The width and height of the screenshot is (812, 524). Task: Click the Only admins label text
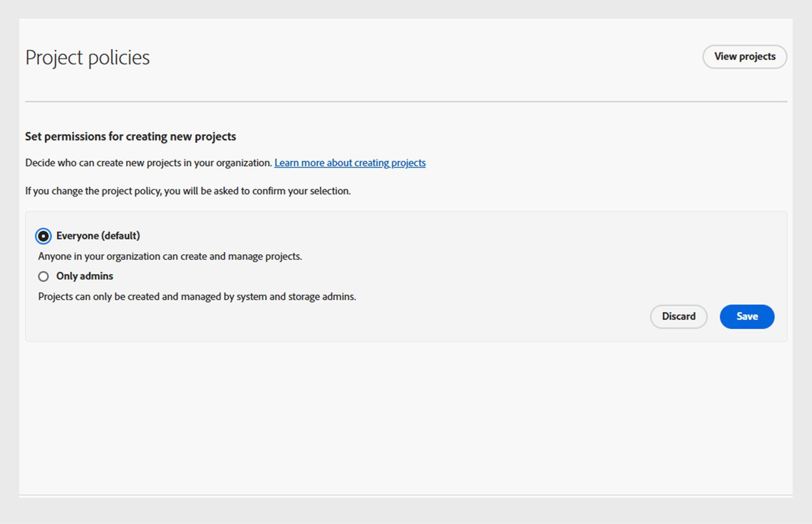pyautogui.click(x=85, y=276)
